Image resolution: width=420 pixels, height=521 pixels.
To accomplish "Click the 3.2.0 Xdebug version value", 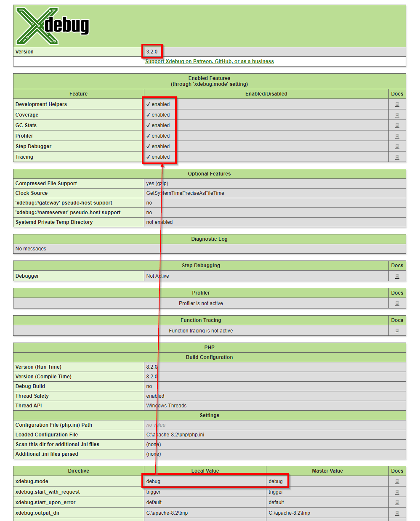I will [152, 52].
